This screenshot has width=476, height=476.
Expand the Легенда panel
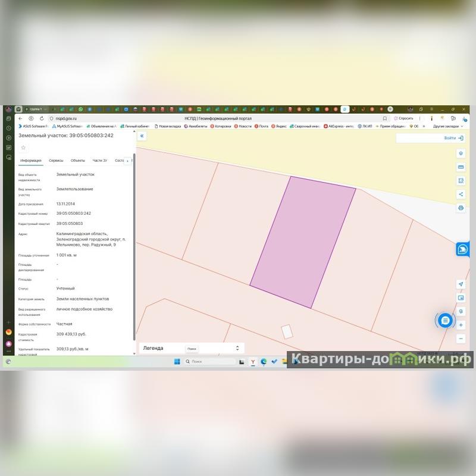pyautogui.click(x=237, y=348)
